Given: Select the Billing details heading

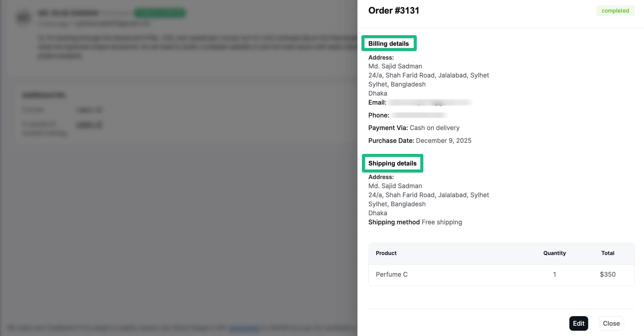Looking at the screenshot, I should 389,43.
